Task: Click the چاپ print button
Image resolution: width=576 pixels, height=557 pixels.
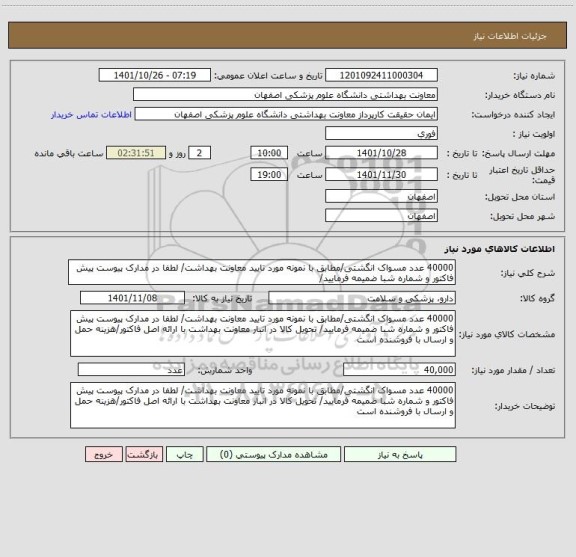Action: point(185,454)
